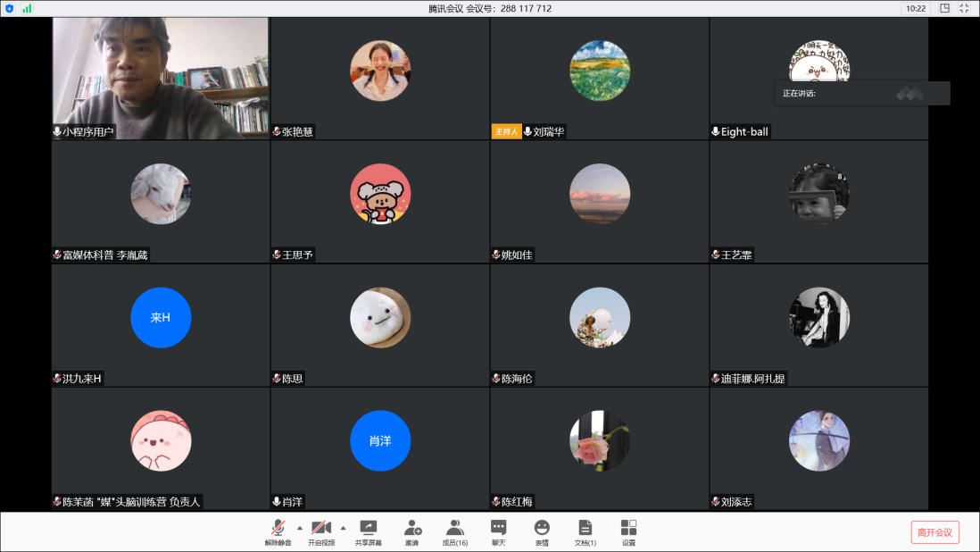The image size is (980, 552).
Task: Open the chat (聊天) window
Action: [499, 531]
